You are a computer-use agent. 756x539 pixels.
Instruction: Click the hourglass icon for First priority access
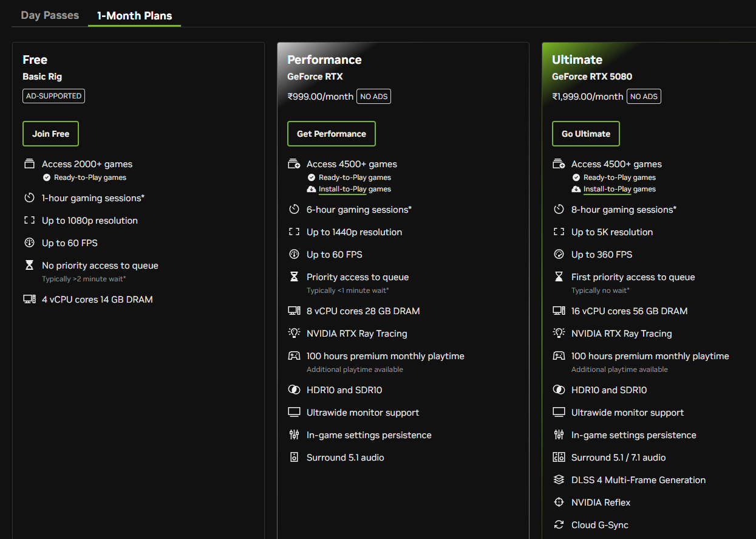(559, 277)
